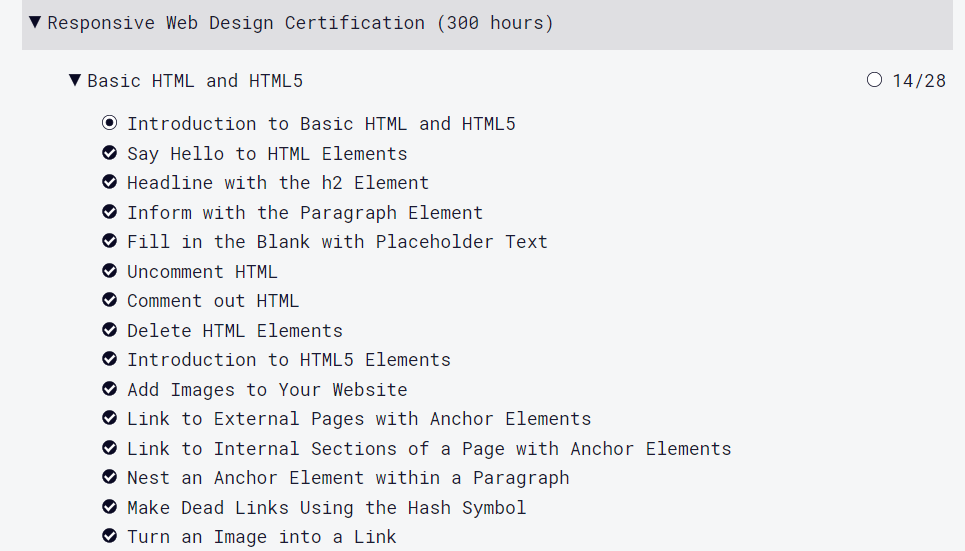The height and width of the screenshot is (551, 965).
Task: Click the 14/28 progress circle icon
Action: coord(875,80)
